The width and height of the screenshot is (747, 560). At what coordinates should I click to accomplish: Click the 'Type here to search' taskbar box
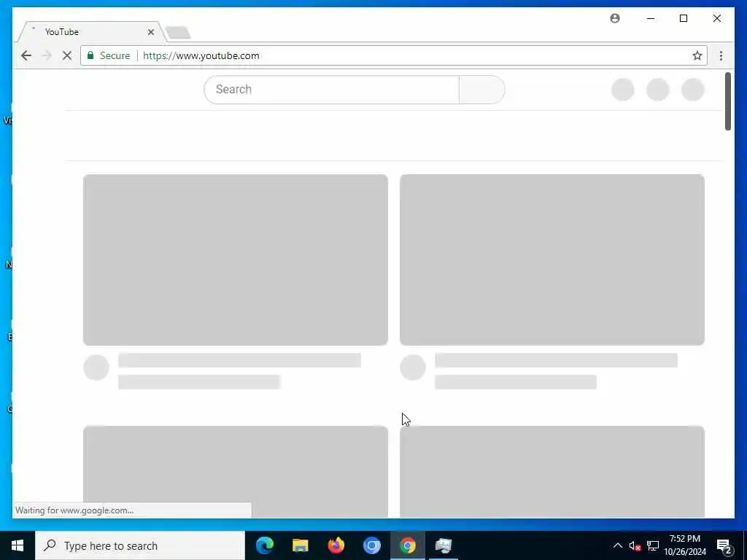pos(140,545)
